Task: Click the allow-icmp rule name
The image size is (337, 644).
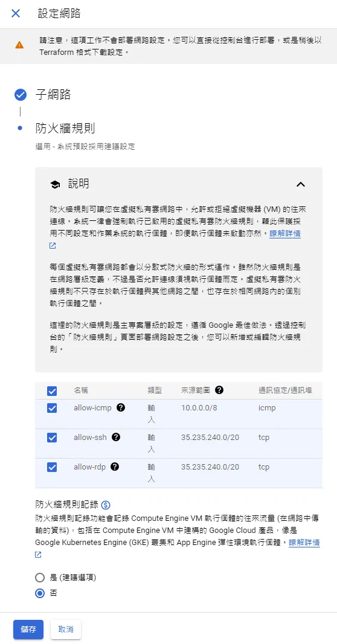Action: pos(92,408)
